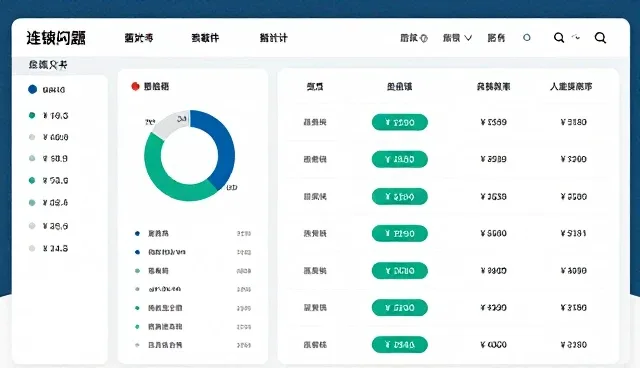Click the sidebar section heading under the logo
Viewport: 640px width, 368px height.
coord(48,64)
